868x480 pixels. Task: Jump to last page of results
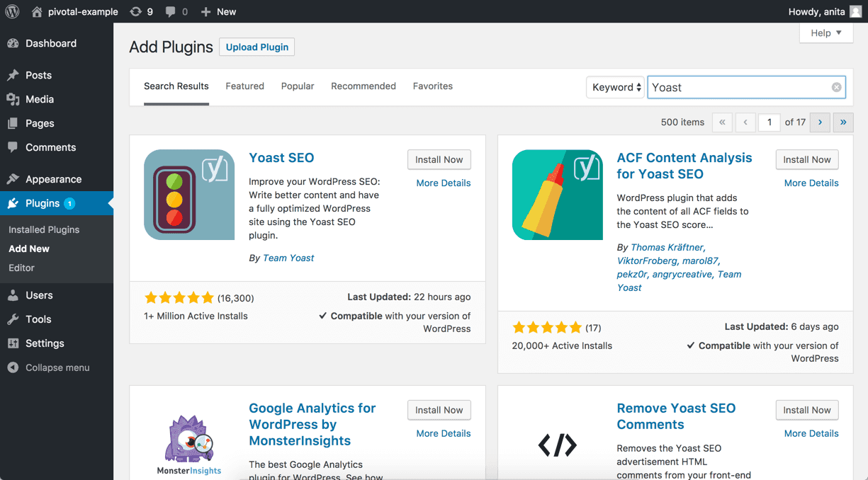(x=843, y=122)
